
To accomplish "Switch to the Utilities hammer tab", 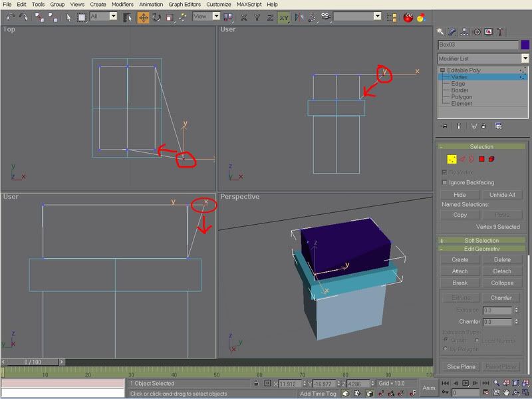I will point(501,31).
